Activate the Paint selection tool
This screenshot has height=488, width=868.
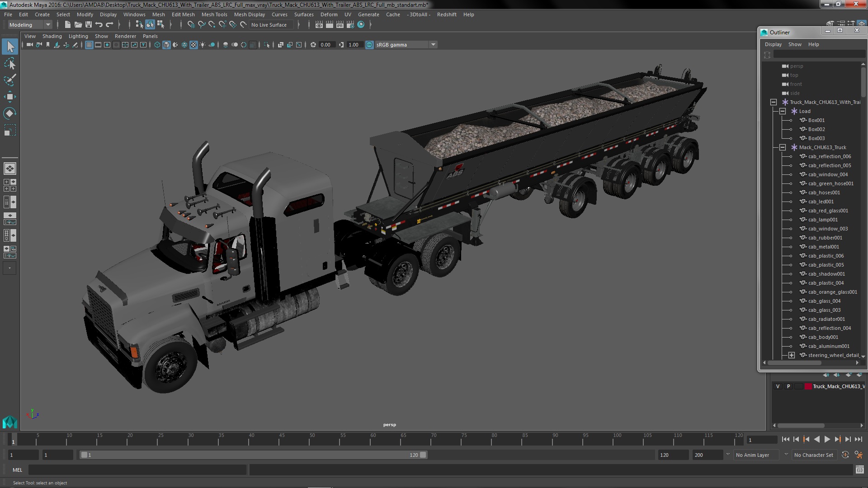[10, 80]
